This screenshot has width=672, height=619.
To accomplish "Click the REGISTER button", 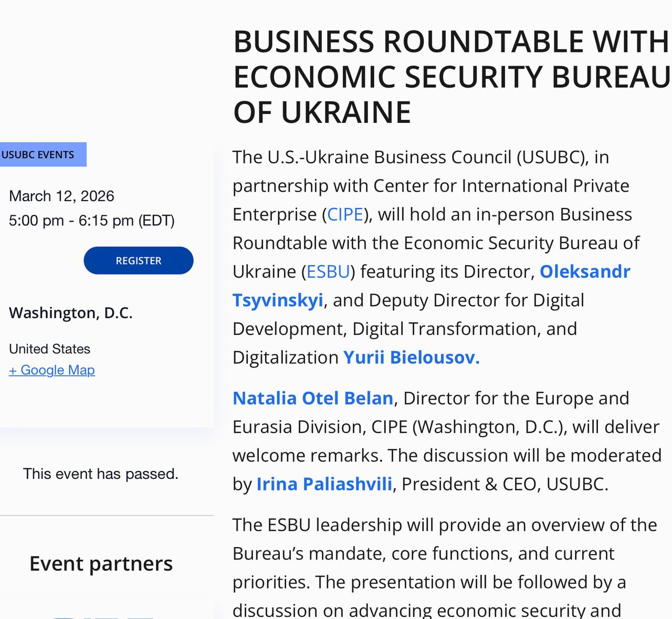I will (138, 260).
